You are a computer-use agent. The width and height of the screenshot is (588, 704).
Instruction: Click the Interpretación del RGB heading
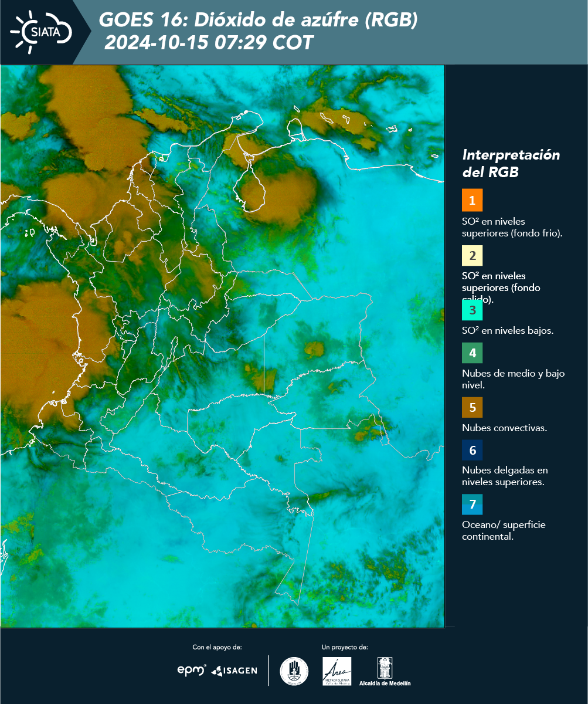click(511, 164)
